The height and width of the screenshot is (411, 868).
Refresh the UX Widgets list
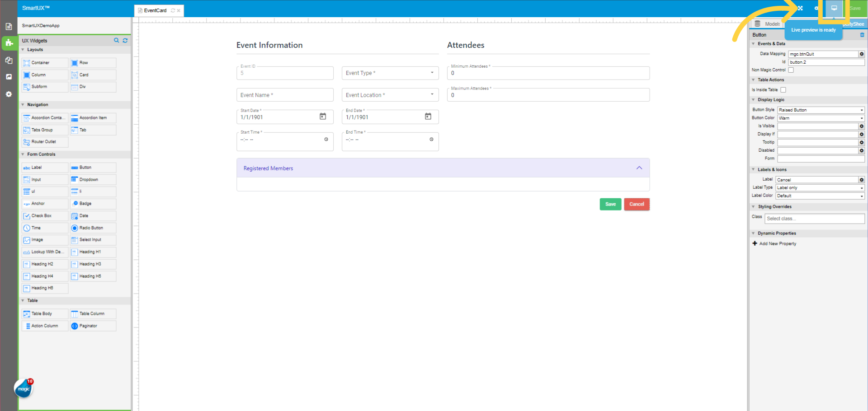click(x=125, y=41)
